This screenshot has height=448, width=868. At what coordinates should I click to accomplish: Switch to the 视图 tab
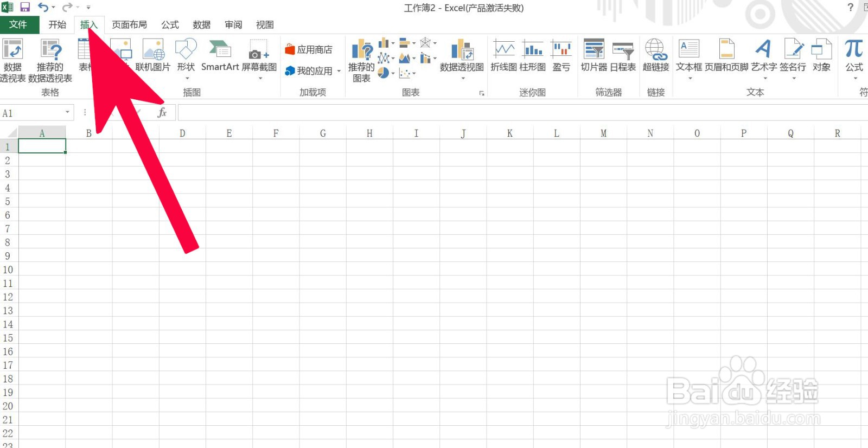coord(265,24)
